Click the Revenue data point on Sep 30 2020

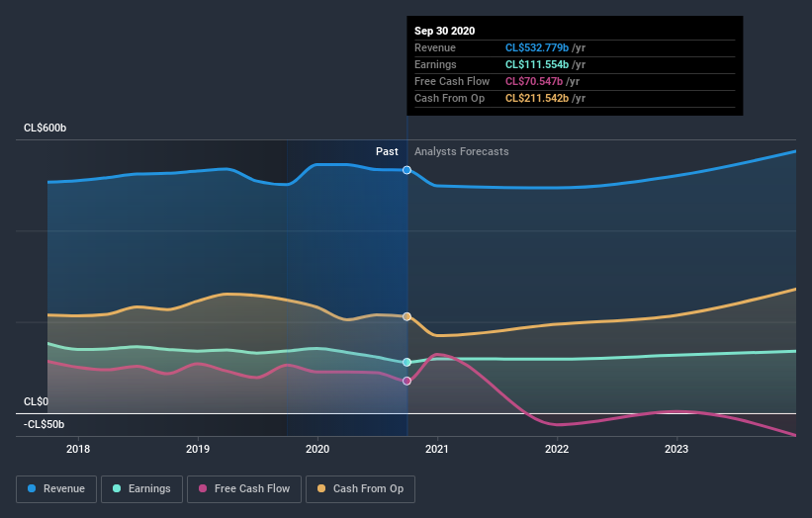pos(407,170)
